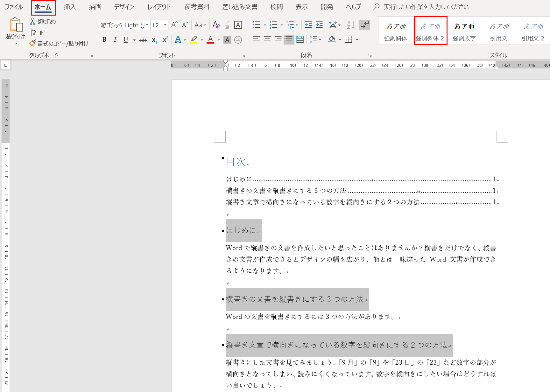Decrease paragraph indent
Screen dimensions: 550x392
(308, 25)
